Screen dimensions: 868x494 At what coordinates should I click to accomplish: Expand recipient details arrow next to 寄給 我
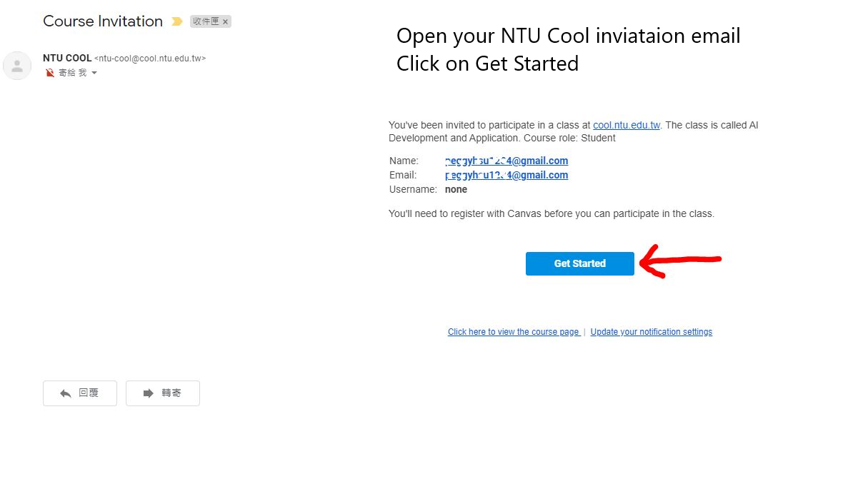pos(94,74)
